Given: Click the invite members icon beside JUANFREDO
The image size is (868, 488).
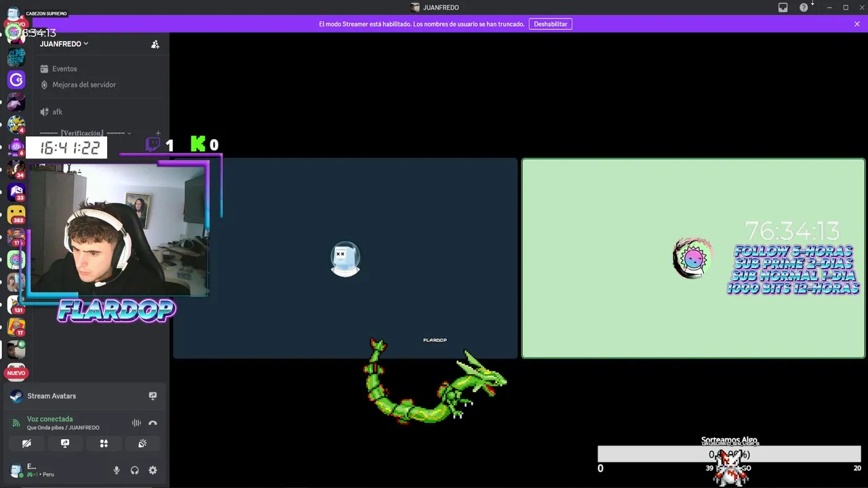Looking at the screenshot, I should [155, 44].
